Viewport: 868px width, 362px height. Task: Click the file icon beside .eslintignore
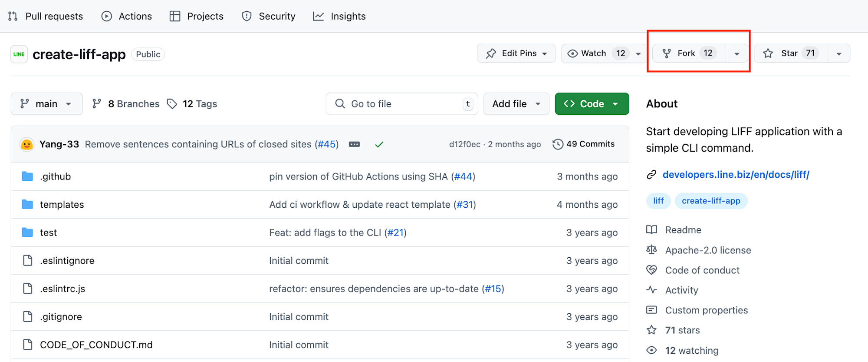tap(28, 261)
